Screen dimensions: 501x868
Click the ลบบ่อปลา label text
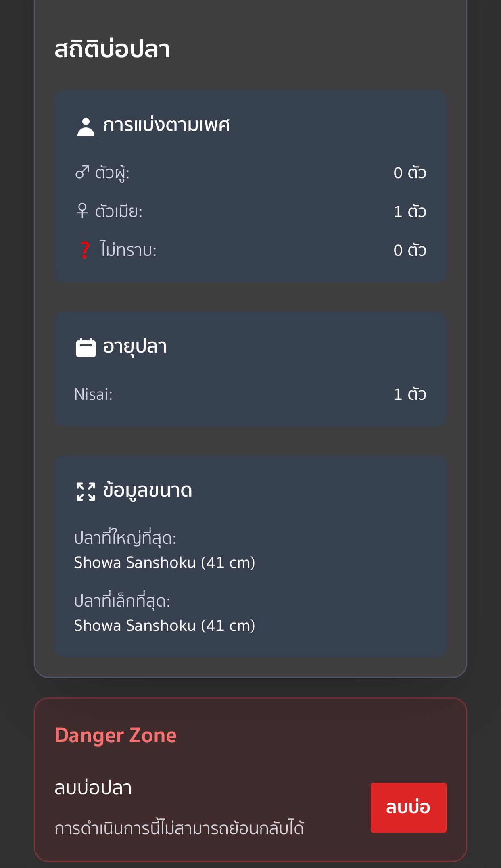(93, 788)
